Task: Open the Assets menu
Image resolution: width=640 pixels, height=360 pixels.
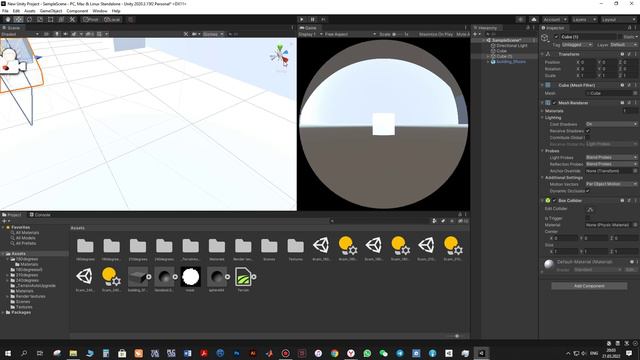Action: click(30, 11)
